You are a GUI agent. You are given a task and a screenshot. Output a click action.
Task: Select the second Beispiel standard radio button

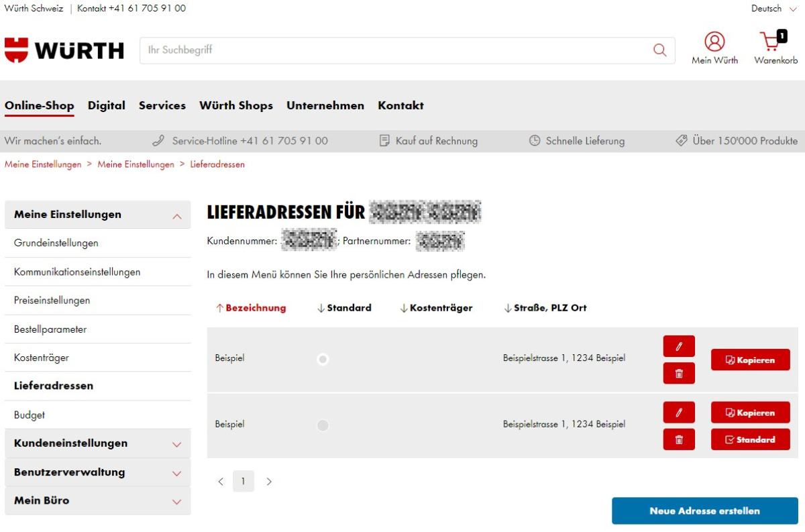click(x=323, y=425)
